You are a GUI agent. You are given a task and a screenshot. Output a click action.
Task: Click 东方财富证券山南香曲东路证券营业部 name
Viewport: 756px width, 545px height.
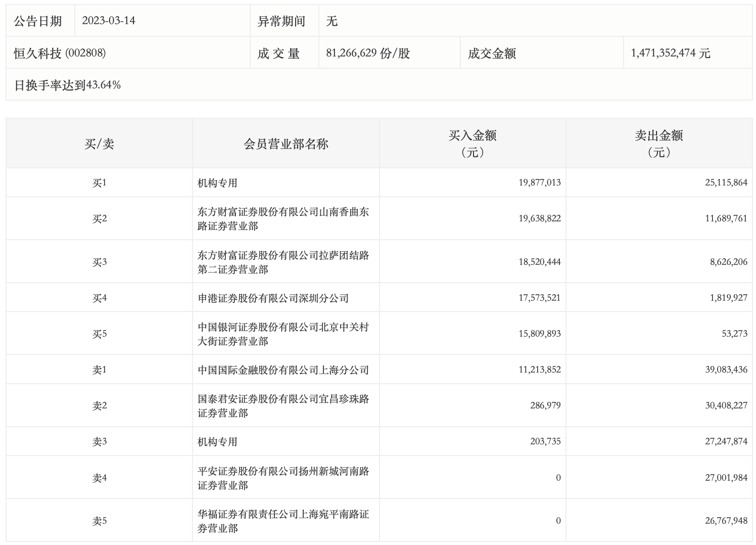coord(283,219)
